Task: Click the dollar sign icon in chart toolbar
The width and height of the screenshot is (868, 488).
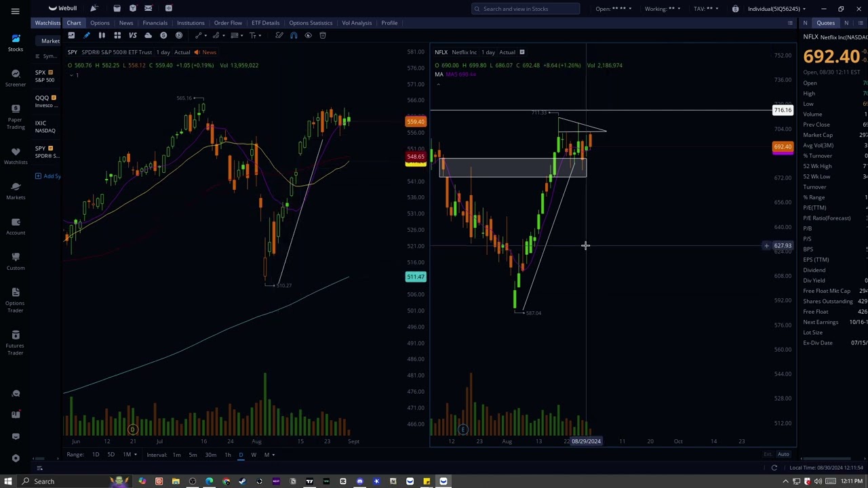Action: (163, 35)
